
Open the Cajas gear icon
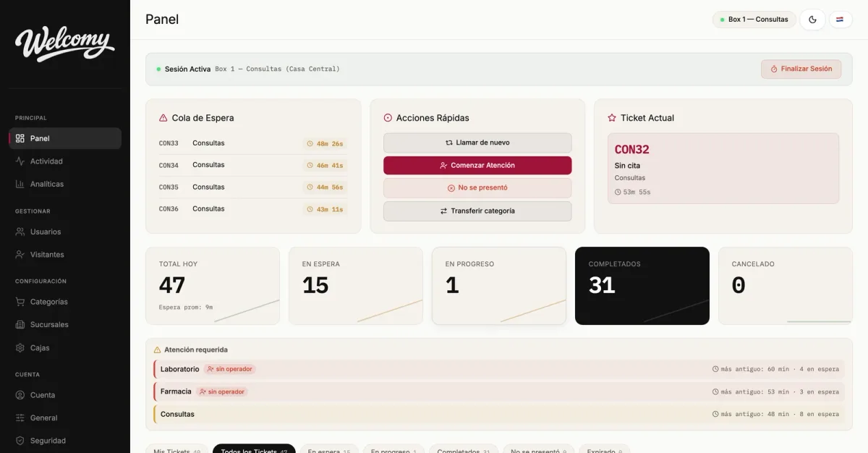[x=20, y=348]
